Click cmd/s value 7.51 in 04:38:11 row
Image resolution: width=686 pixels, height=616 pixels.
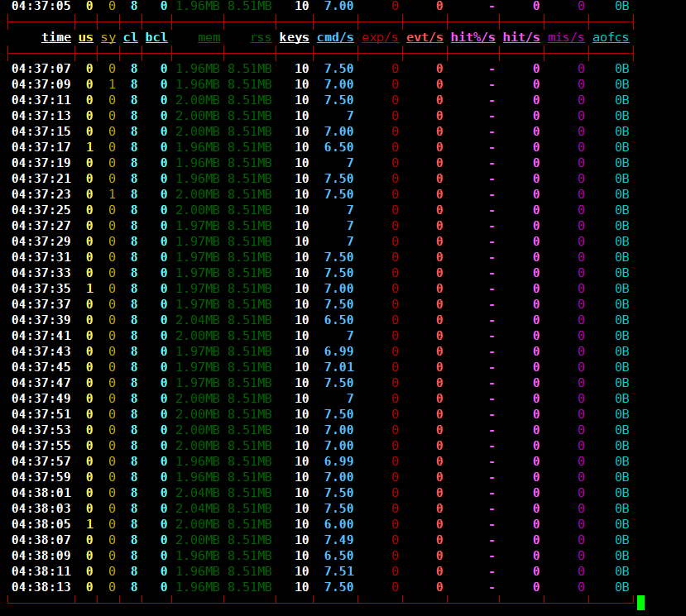click(339, 571)
